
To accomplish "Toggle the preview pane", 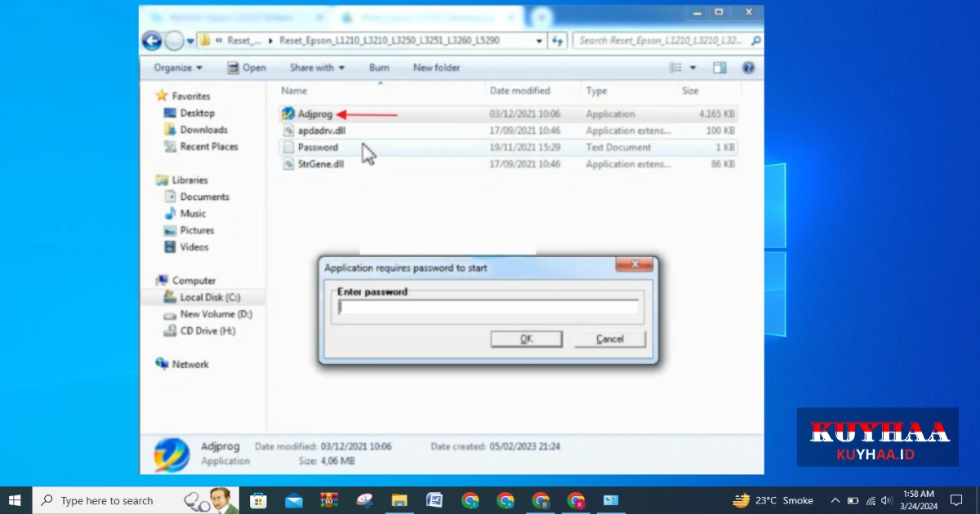I will 719,68.
